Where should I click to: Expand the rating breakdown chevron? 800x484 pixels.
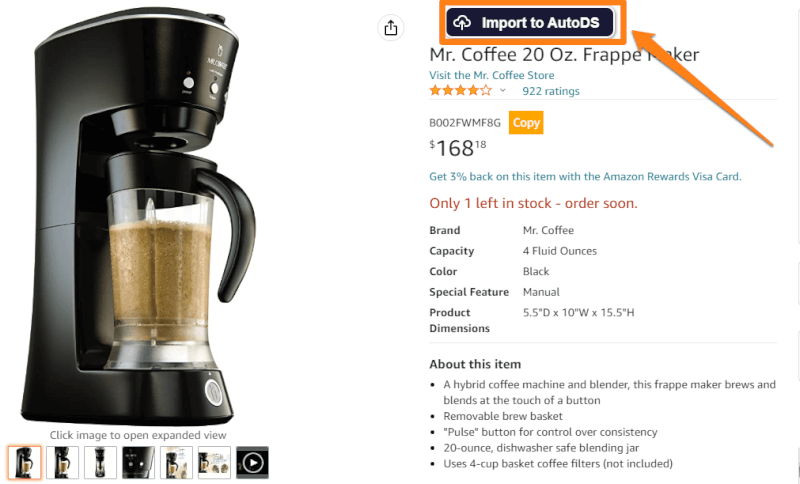coord(503,91)
